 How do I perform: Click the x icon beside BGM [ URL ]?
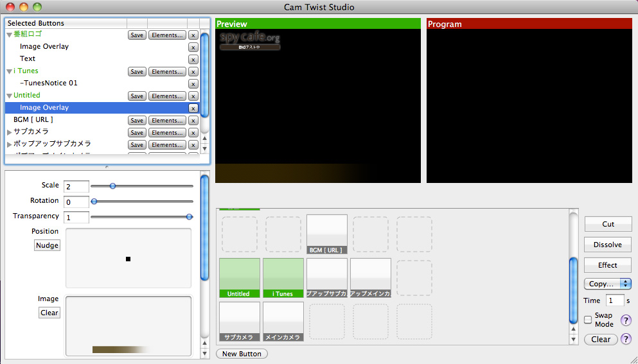pyautogui.click(x=193, y=121)
